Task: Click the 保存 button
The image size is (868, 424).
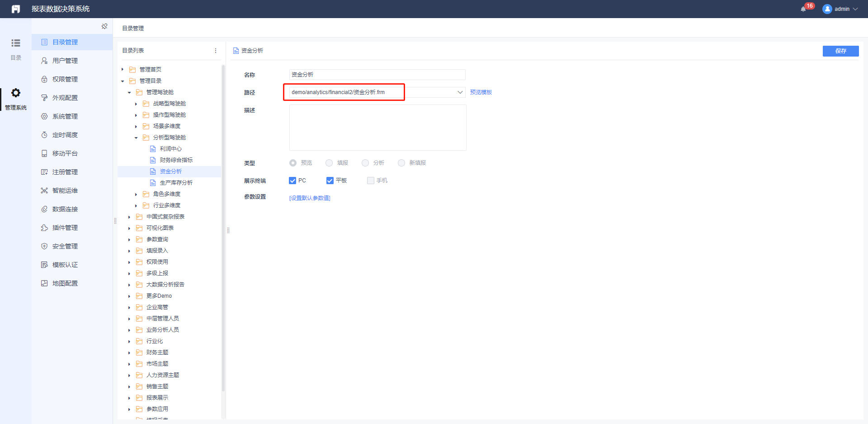Action: coord(840,51)
